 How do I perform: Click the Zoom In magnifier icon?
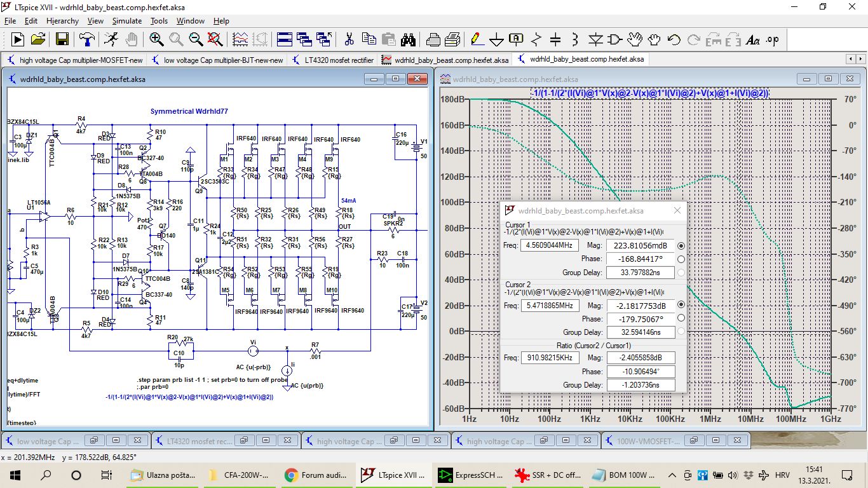(x=156, y=39)
